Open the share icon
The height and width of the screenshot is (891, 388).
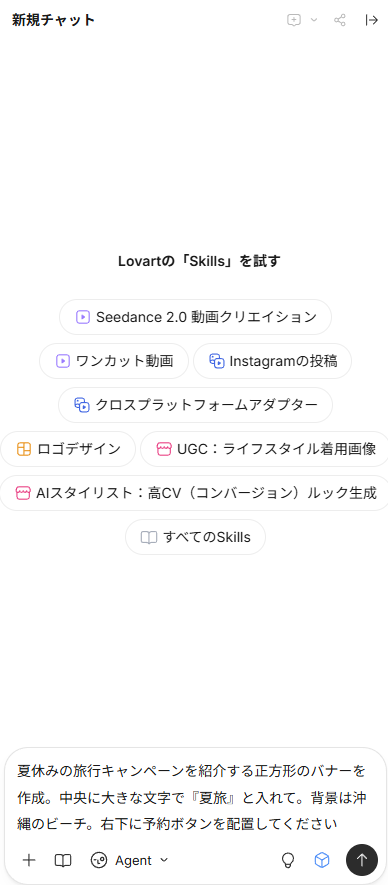tap(340, 20)
